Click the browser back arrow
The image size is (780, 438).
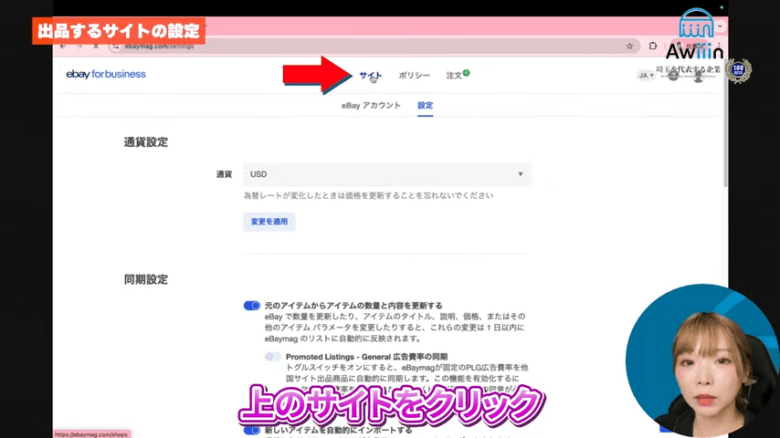pos(64,46)
